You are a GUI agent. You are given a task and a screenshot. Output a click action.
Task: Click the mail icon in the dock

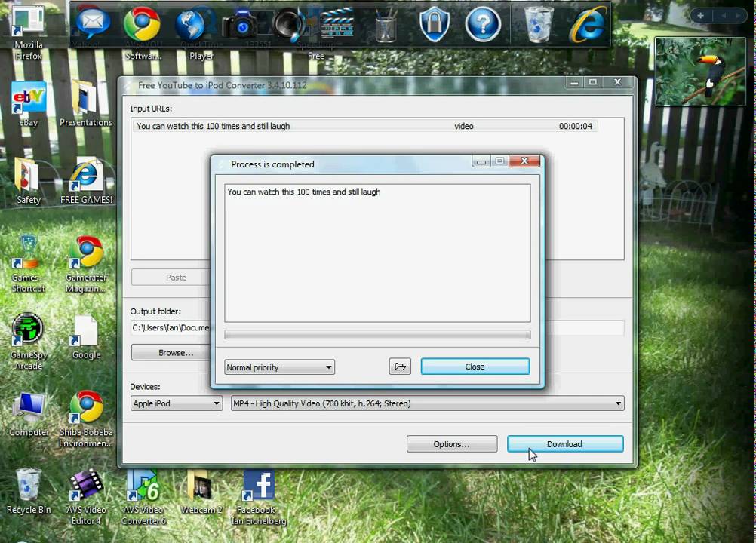click(x=93, y=23)
